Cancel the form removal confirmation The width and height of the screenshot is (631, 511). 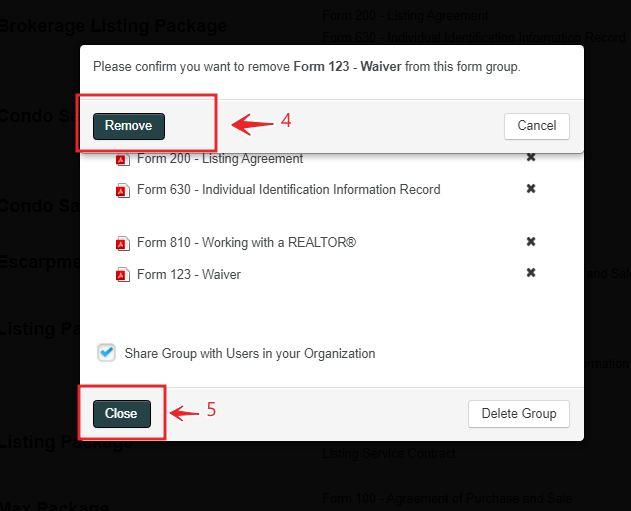pos(537,126)
